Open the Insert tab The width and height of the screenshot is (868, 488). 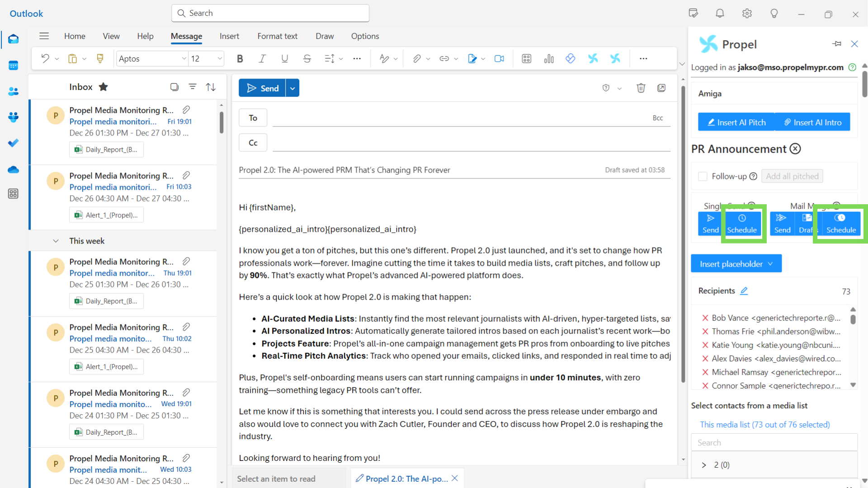(x=229, y=36)
